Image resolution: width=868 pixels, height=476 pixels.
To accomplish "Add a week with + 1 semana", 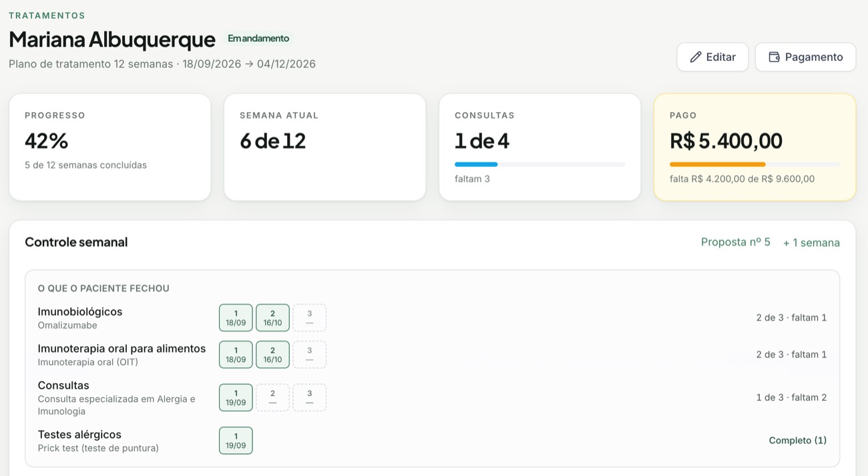I will (x=811, y=243).
